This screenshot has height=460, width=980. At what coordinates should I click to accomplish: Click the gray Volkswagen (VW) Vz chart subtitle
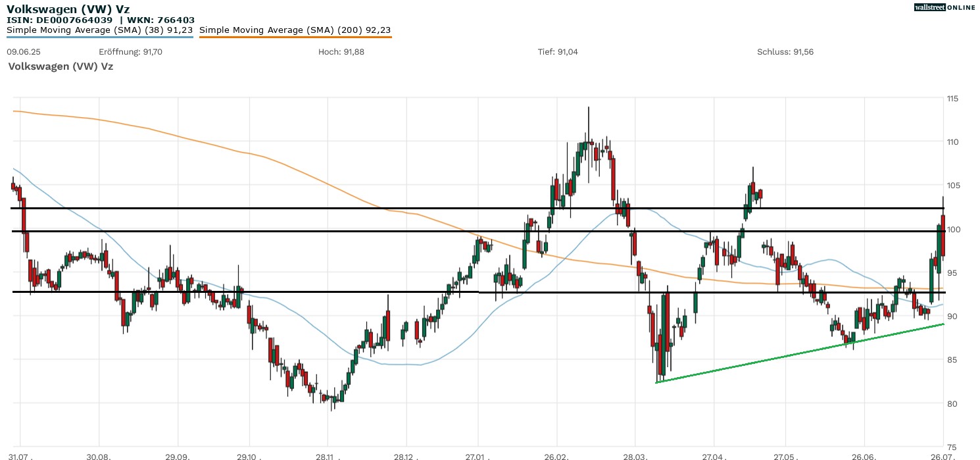pos(61,66)
